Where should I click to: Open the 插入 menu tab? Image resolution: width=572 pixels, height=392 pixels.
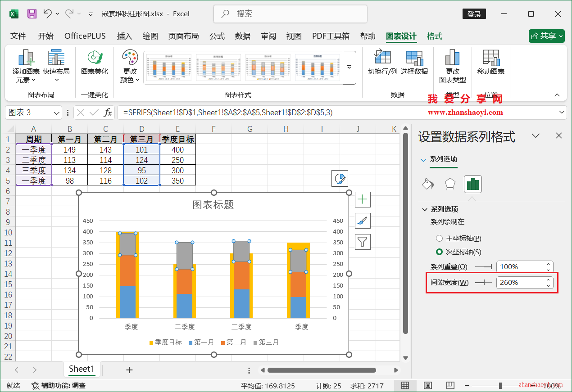124,36
